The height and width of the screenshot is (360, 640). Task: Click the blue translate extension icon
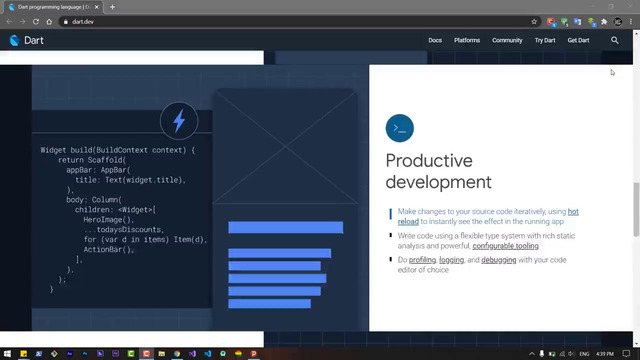(578, 22)
